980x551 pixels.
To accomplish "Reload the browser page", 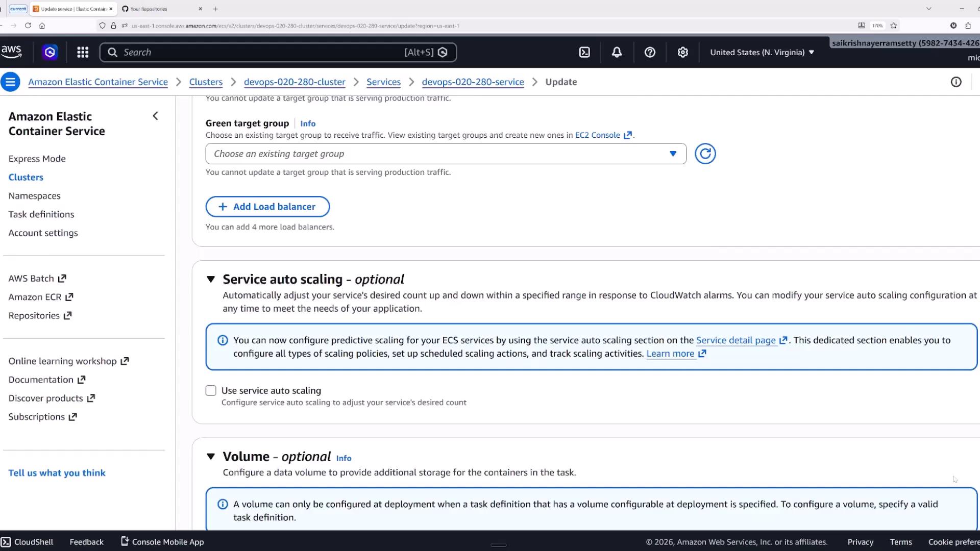I will pos(28,26).
